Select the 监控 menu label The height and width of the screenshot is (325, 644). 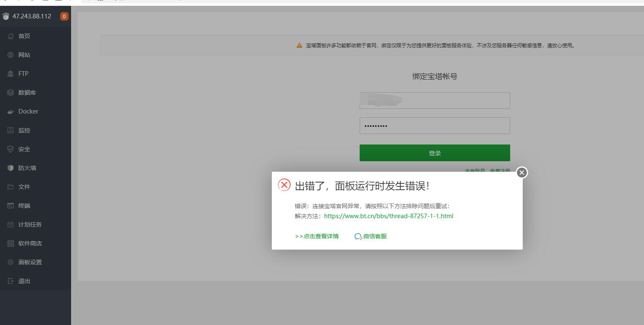click(24, 130)
